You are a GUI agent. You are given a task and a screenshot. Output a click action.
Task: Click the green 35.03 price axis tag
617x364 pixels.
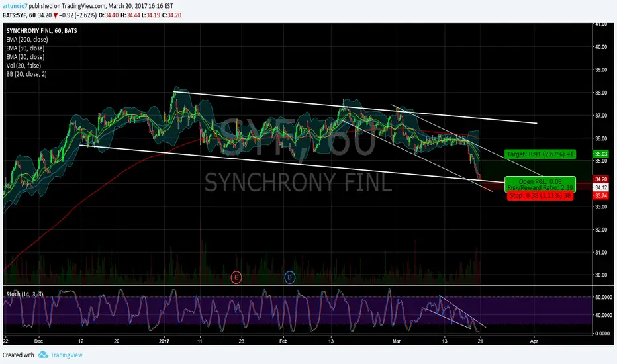pyautogui.click(x=601, y=154)
